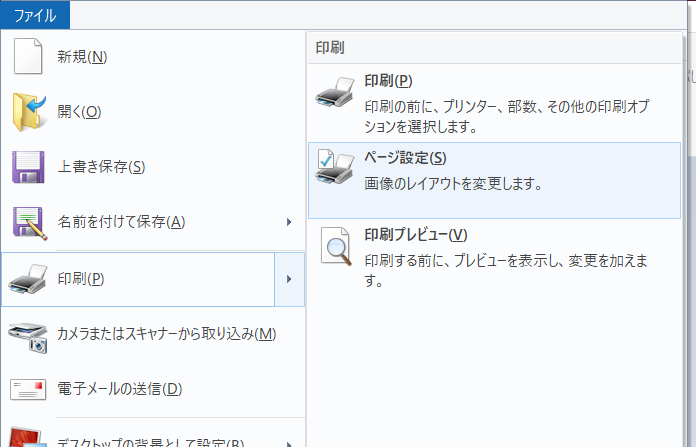This screenshot has width=696, height=447.
Task: Click description 印刷の前に、プリンター、部数
Action: coord(507,116)
